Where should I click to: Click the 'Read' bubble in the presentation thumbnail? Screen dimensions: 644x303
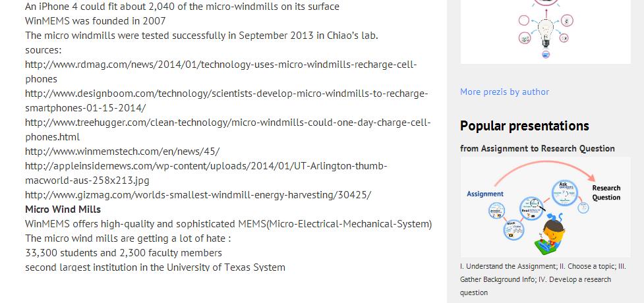[x=530, y=207]
